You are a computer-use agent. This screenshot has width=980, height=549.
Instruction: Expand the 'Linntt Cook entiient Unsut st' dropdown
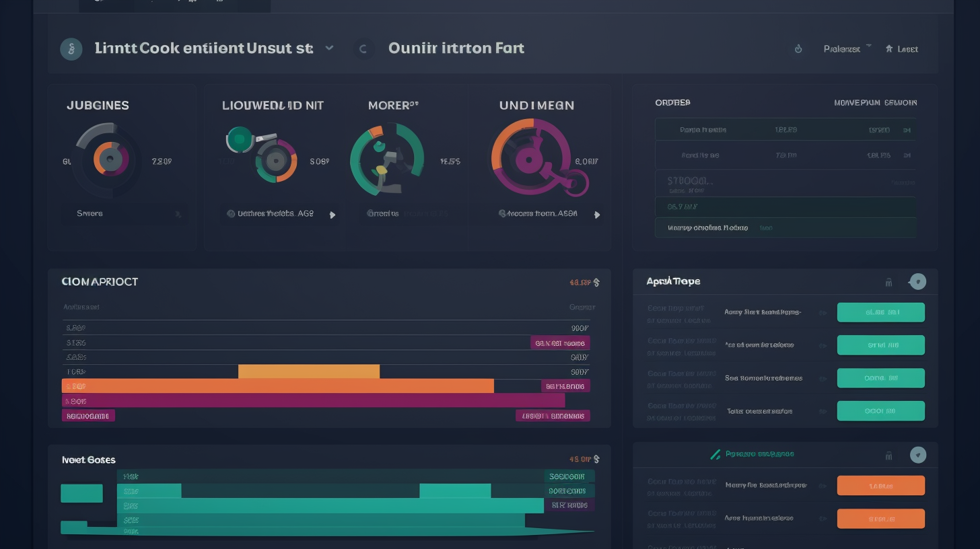329,48
